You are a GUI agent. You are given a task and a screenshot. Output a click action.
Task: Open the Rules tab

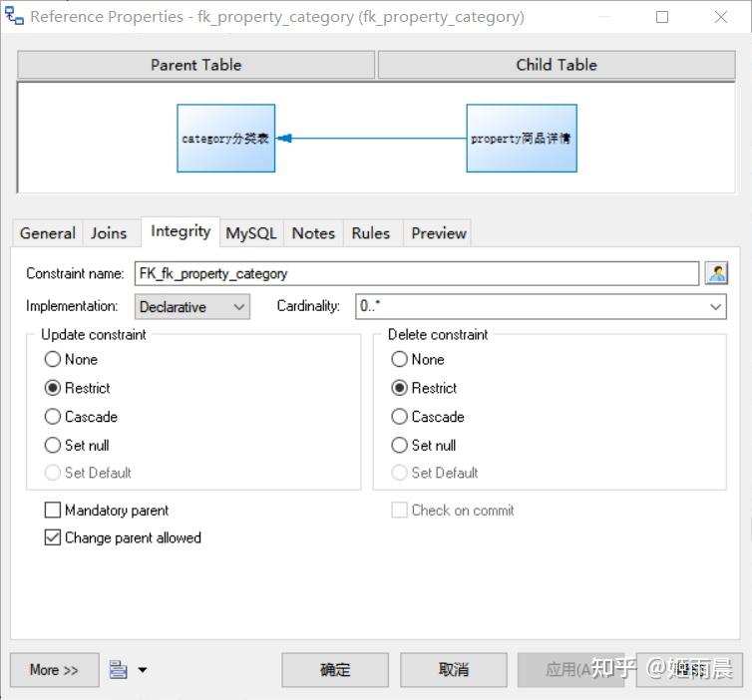(x=371, y=233)
